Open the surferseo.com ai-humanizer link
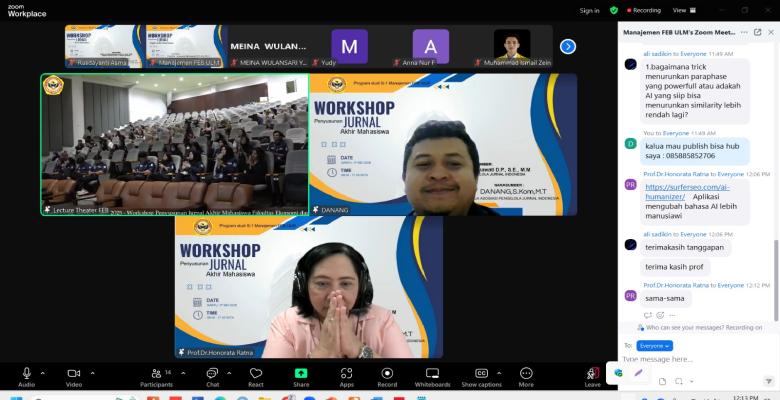 tap(686, 186)
